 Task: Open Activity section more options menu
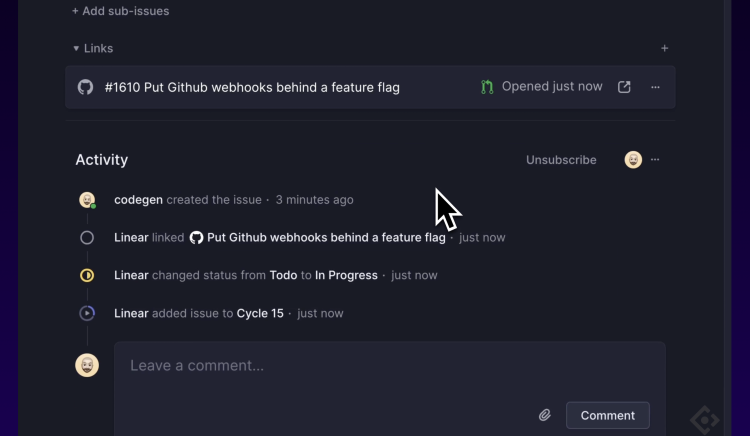coord(655,160)
